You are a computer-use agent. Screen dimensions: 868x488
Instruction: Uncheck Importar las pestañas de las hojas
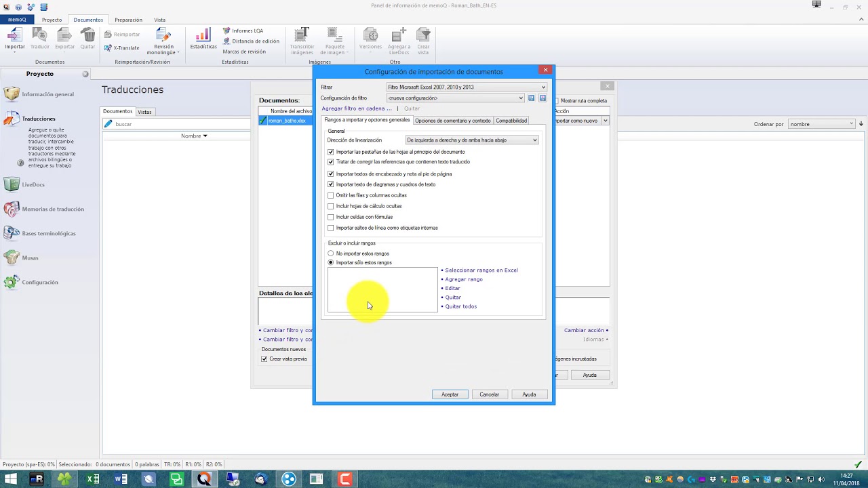[331, 152]
